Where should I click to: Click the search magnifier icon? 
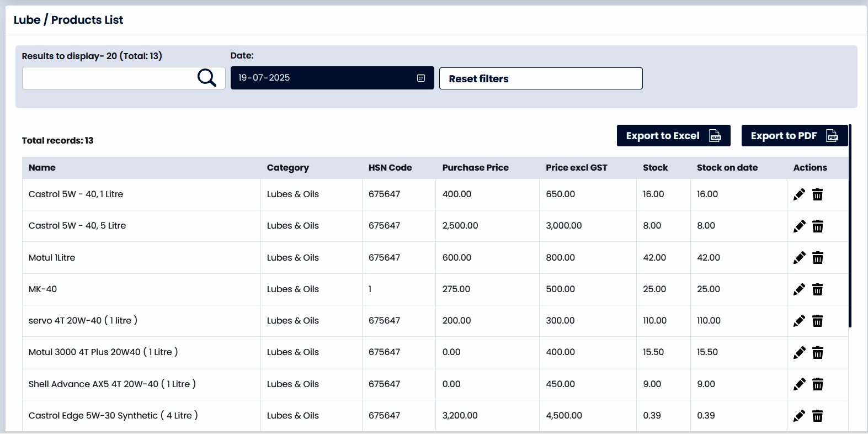(x=206, y=78)
